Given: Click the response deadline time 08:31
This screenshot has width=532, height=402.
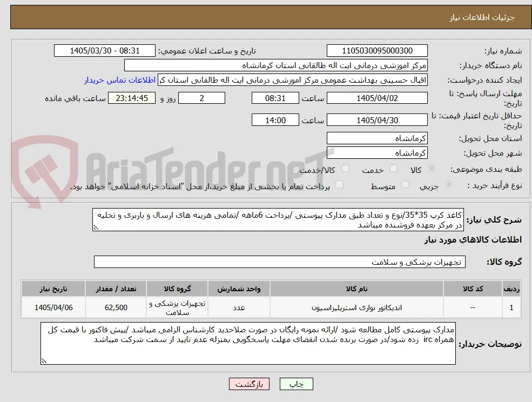Looking at the screenshot, I should pyautogui.click(x=275, y=98).
